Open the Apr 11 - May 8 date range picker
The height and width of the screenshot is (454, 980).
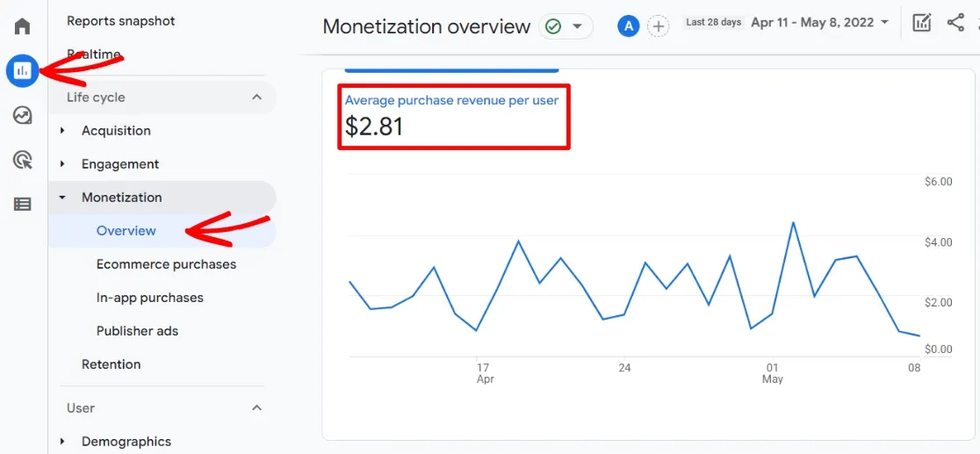[819, 22]
